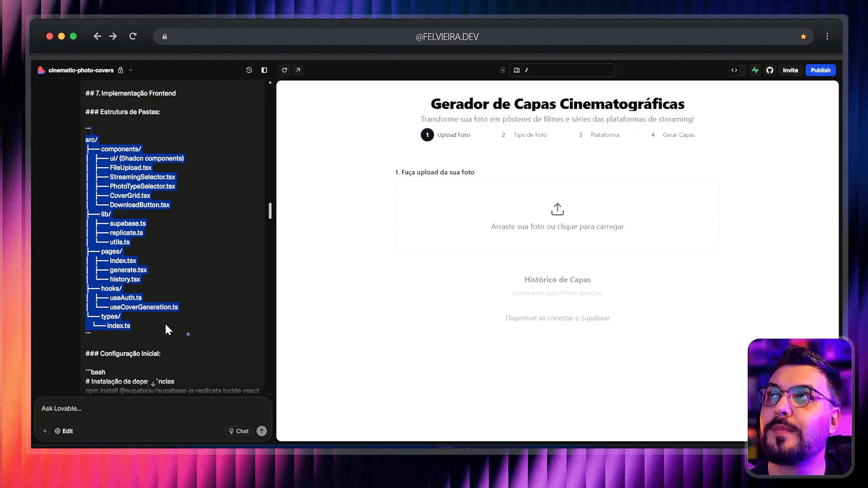Open the version history clock icon
The width and height of the screenshot is (868, 488).
point(249,70)
